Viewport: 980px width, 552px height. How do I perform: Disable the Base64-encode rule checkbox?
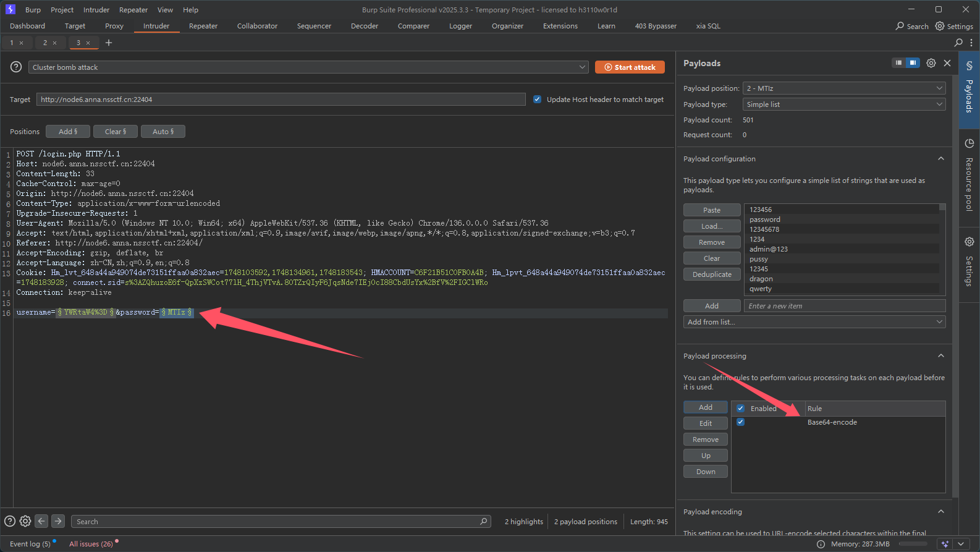740,422
